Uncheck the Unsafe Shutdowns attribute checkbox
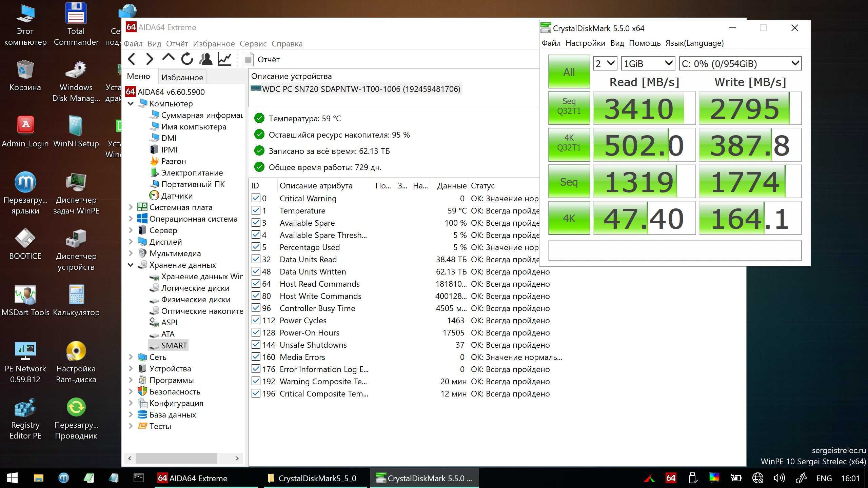 tap(256, 345)
